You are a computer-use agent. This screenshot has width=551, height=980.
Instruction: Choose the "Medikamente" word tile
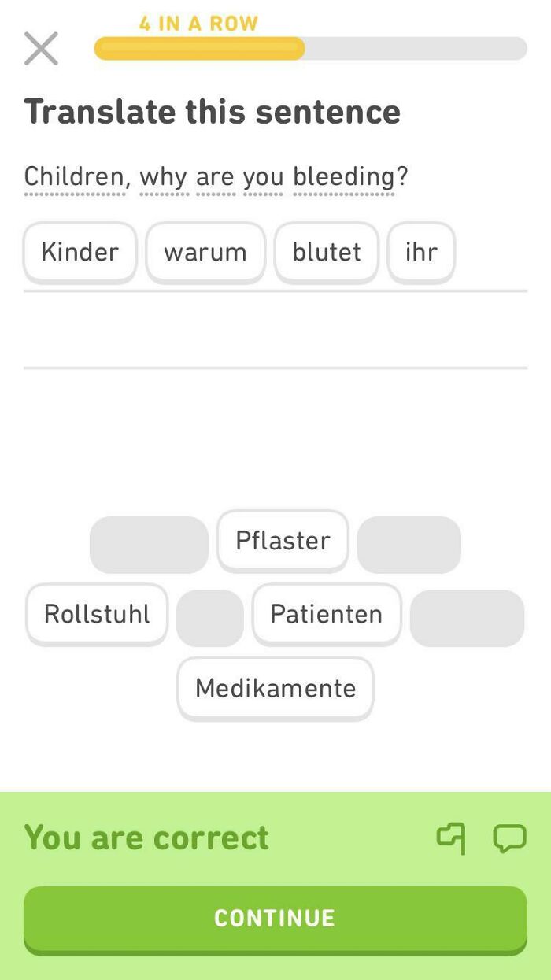275,688
